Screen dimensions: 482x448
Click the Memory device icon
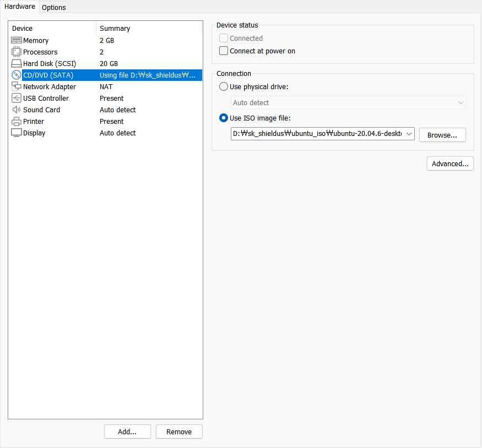(17, 40)
